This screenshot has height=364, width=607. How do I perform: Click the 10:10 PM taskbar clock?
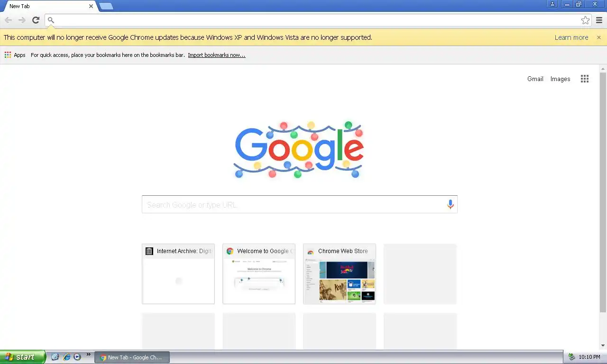(x=589, y=357)
